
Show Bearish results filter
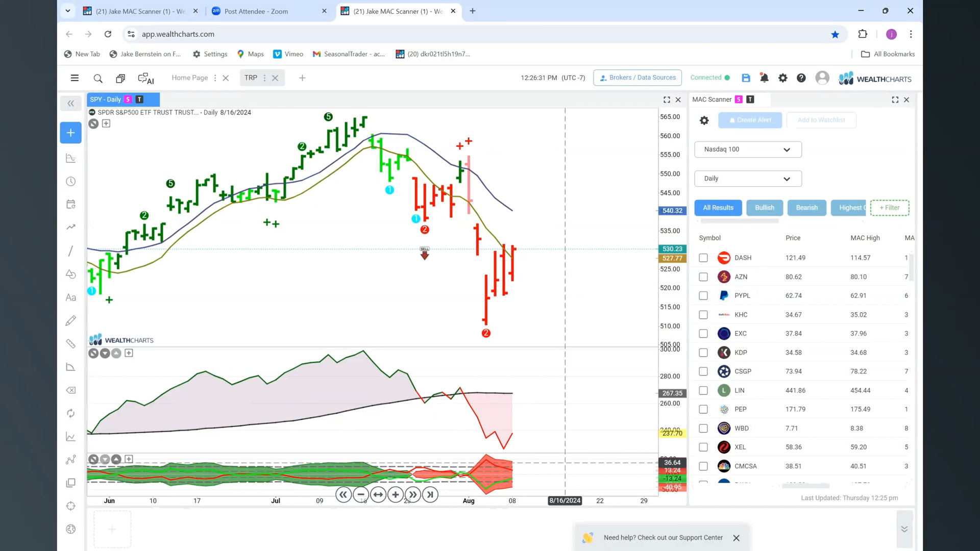[807, 208]
